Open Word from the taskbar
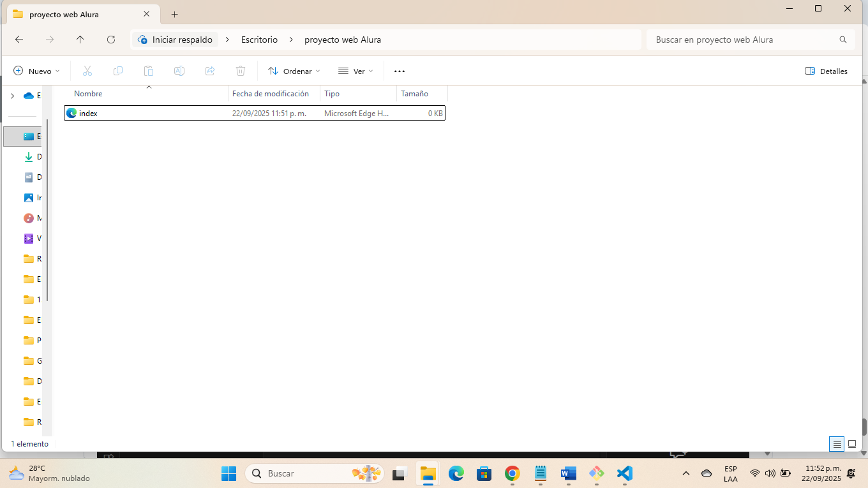 tap(568, 473)
